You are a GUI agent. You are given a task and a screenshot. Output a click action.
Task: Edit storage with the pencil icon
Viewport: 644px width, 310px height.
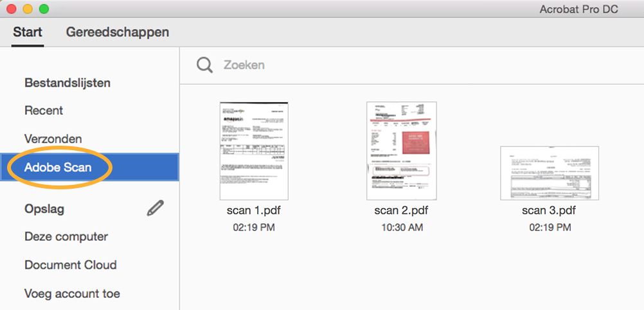[156, 209]
